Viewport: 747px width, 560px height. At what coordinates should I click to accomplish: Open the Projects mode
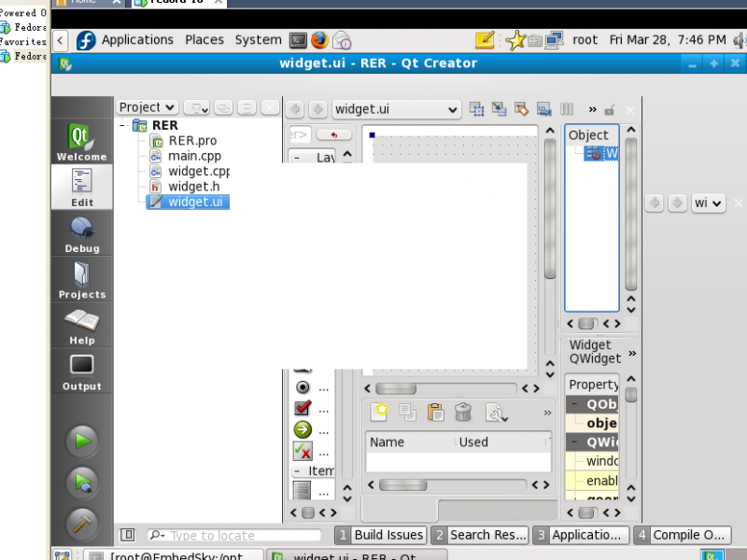click(x=82, y=279)
